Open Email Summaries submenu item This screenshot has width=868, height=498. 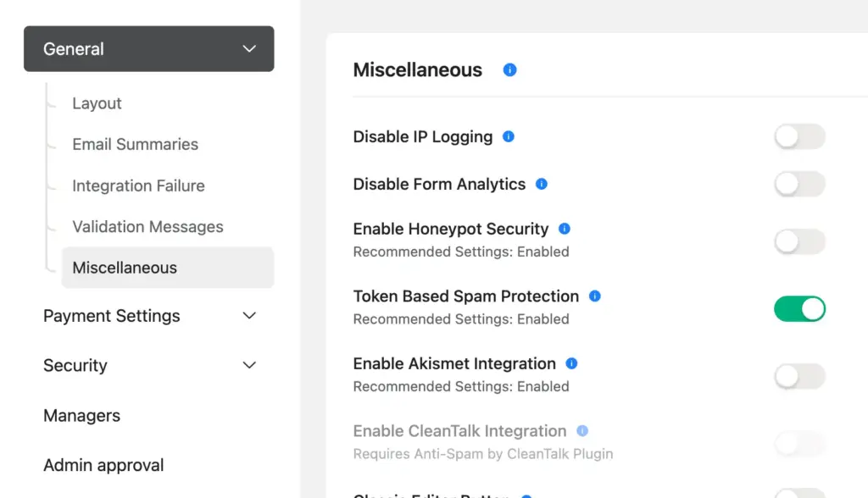tap(135, 144)
